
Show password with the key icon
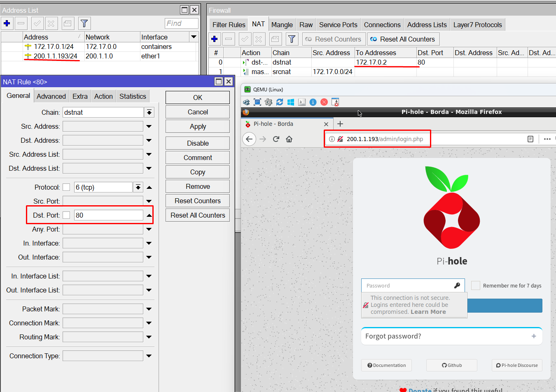(x=457, y=285)
